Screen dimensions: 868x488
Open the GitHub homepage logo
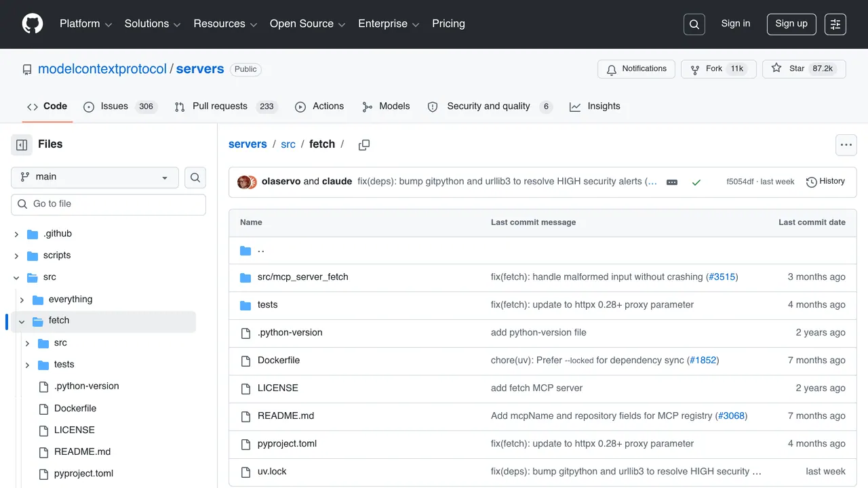(x=33, y=24)
